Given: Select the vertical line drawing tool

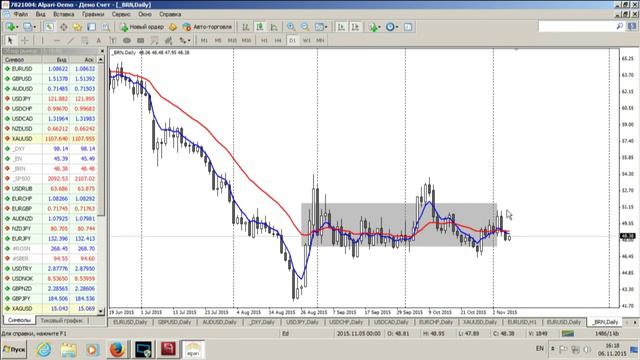Looking at the screenshot, I should tap(42, 40).
